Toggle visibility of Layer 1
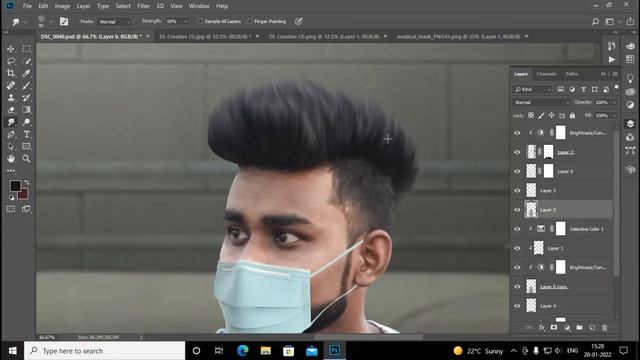 pyautogui.click(x=517, y=248)
